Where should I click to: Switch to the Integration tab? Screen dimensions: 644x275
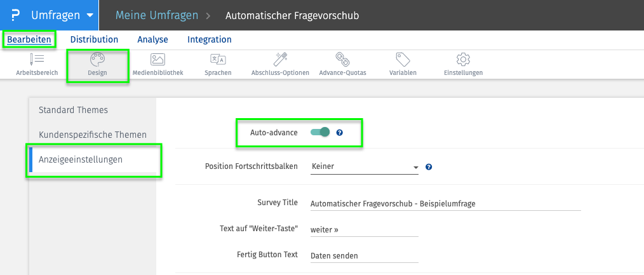(210, 40)
